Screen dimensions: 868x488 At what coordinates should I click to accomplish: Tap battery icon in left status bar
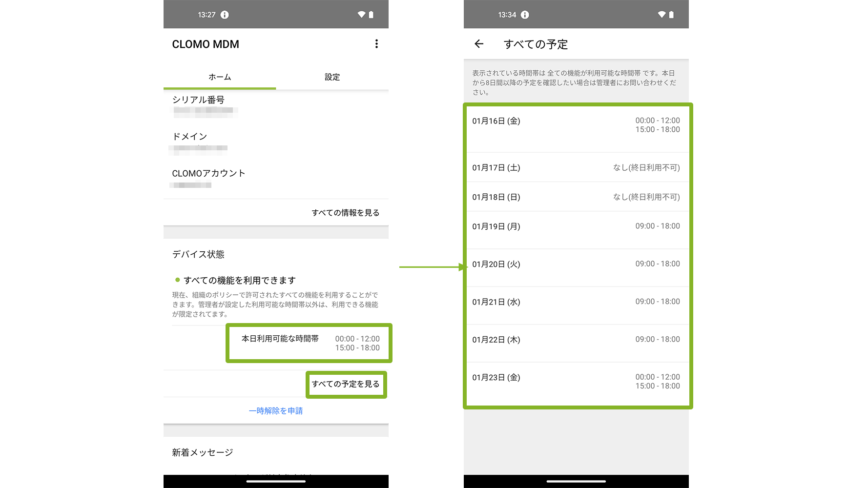371,15
